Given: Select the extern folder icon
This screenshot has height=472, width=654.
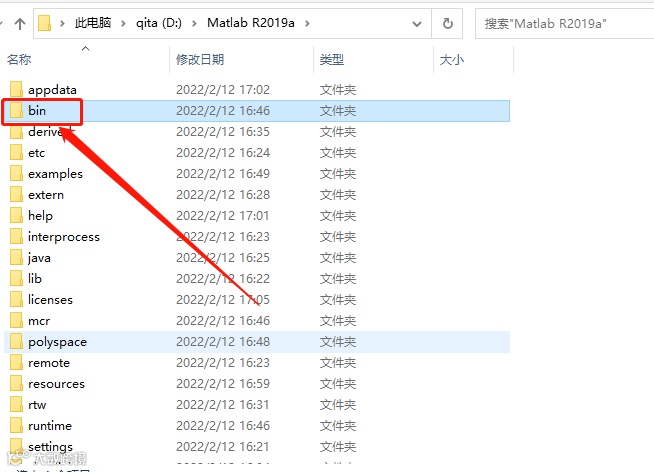Looking at the screenshot, I should click(16, 194).
